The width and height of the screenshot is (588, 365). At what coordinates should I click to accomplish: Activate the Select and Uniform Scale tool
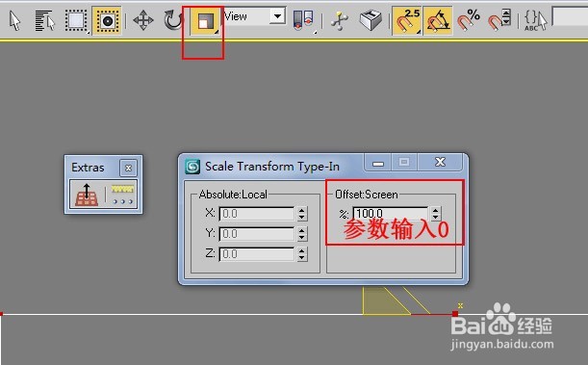tap(205, 21)
